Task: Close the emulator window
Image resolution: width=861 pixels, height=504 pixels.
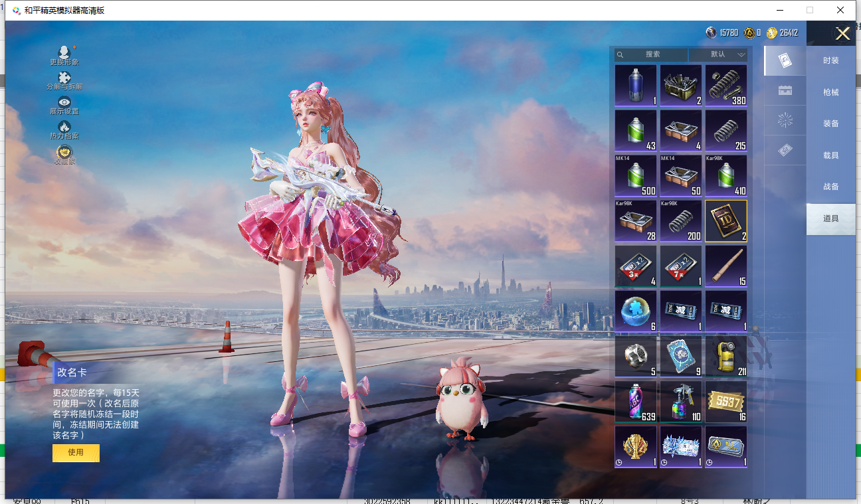Action: [x=840, y=10]
